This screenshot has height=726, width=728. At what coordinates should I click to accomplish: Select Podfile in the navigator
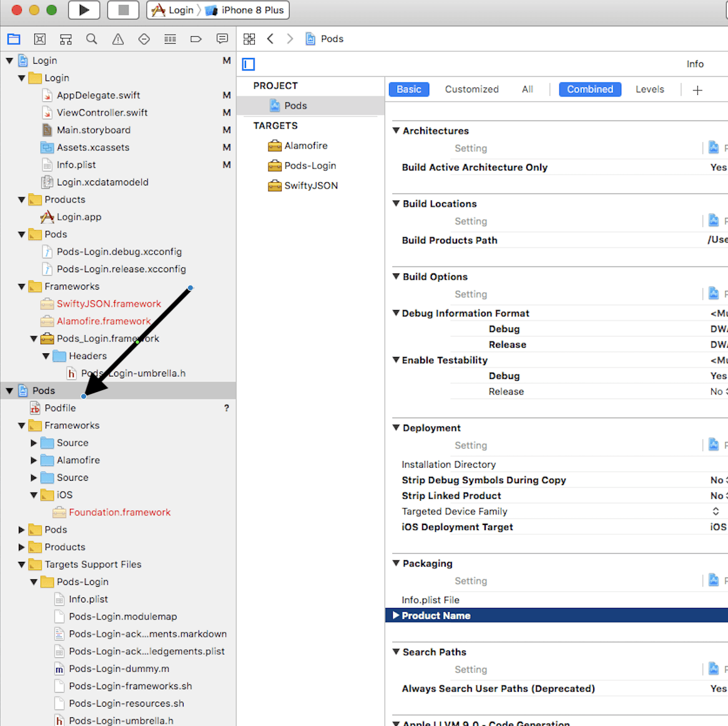click(x=60, y=408)
